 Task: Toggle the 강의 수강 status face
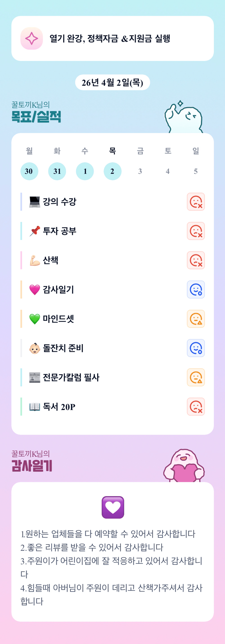coord(196,202)
